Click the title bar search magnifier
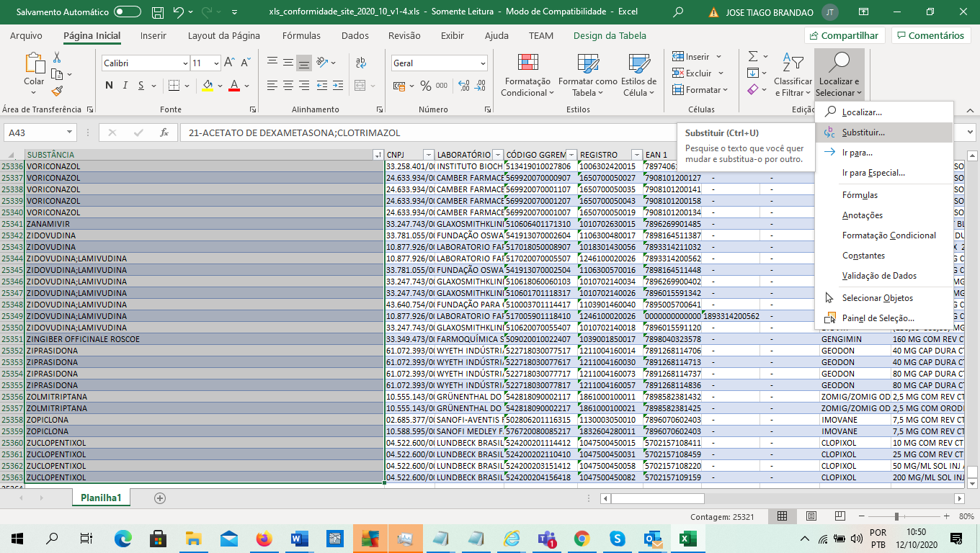Viewport: 980px width, 553px height. [x=678, y=12]
